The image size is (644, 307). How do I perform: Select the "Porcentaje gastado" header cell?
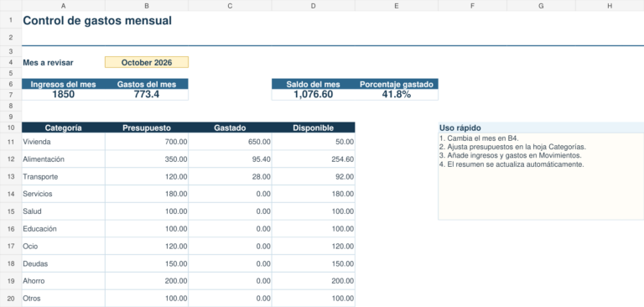(x=397, y=84)
